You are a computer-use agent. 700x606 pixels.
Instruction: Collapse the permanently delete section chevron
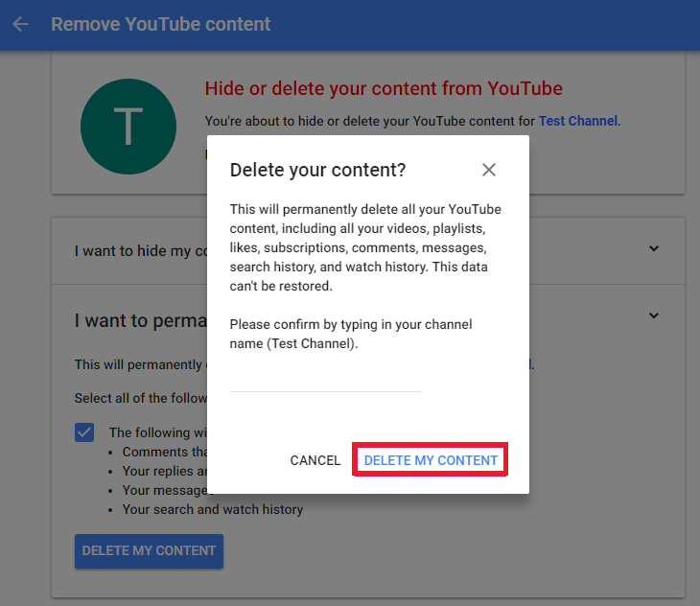(x=654, y=315)
